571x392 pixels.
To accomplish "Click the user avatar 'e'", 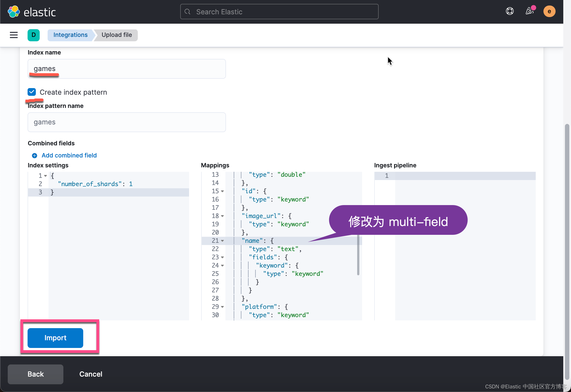I will (549, 11).
